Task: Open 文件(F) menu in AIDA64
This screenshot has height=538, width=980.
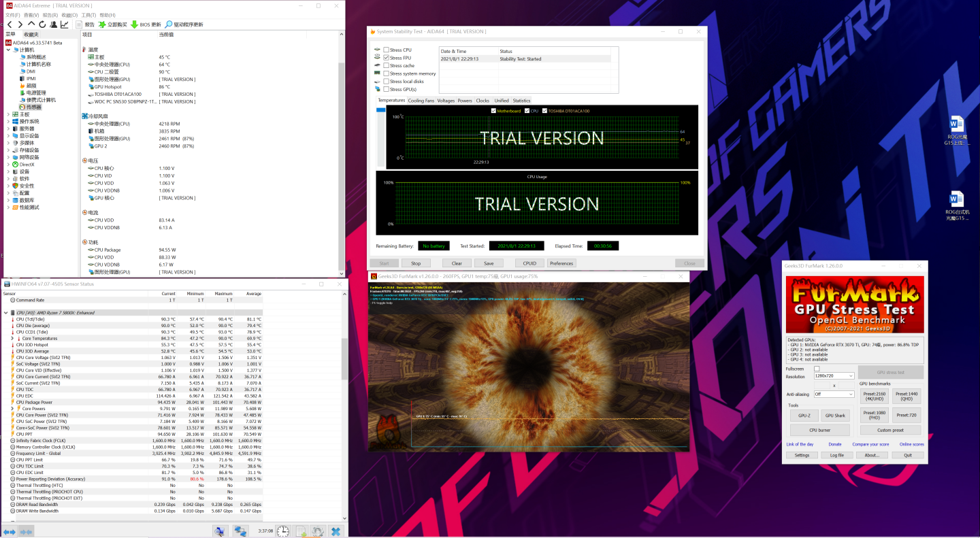Action: (x=12, y=15)
